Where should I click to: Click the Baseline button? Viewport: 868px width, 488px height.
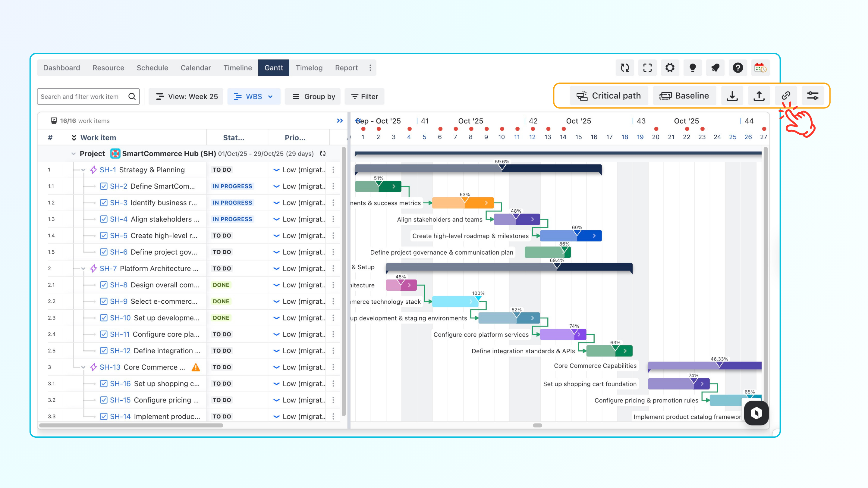pyautogui.click(x=684, y=96)
